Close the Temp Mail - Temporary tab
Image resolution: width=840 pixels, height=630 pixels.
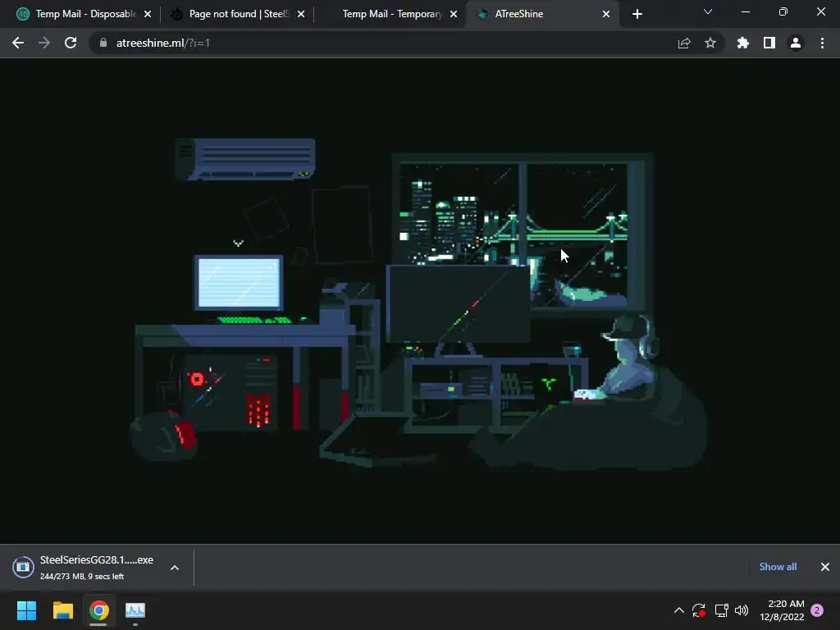coord(454,14)
